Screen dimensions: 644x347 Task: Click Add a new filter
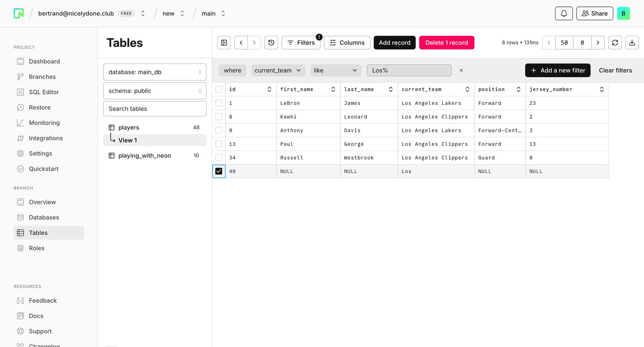(x=558, y=70)
